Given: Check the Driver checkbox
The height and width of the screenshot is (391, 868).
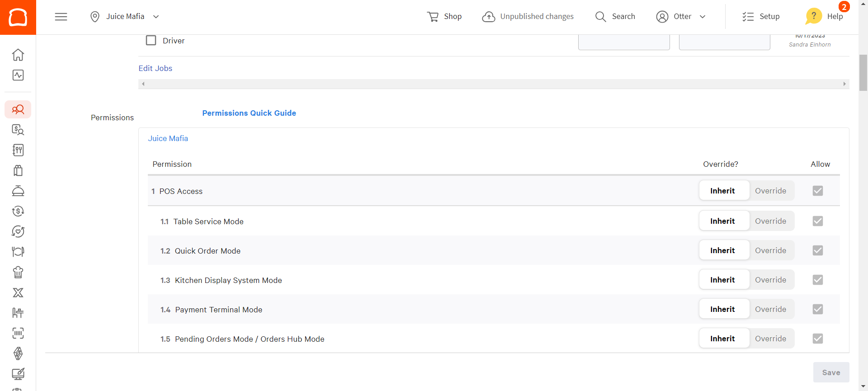Looking at the screenshot, I should [x=151, y=41].
